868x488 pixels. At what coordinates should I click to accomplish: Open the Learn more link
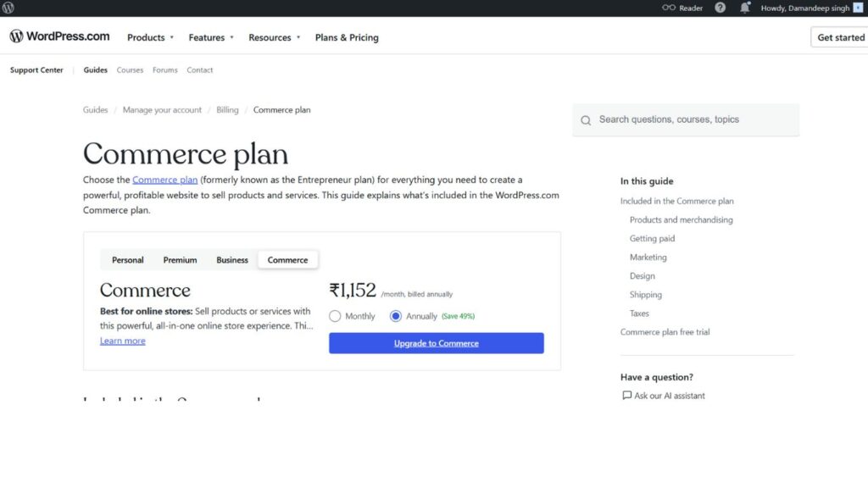click(x=122, y=340)
